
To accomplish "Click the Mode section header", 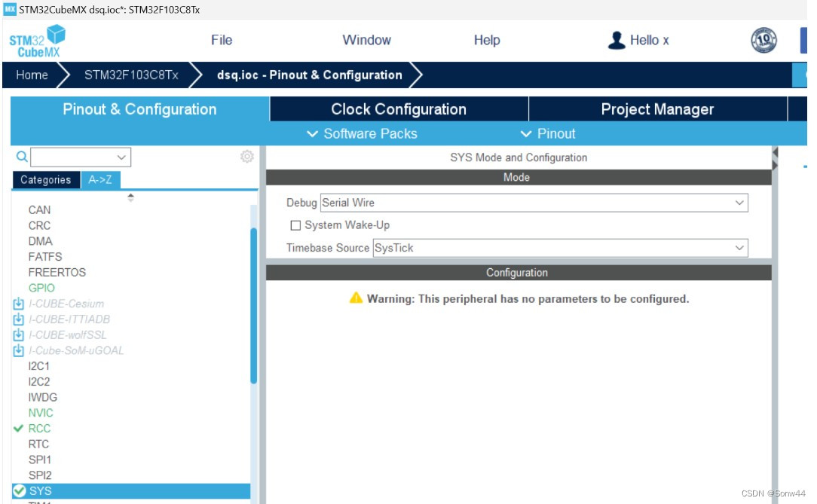I will point(519,178).
